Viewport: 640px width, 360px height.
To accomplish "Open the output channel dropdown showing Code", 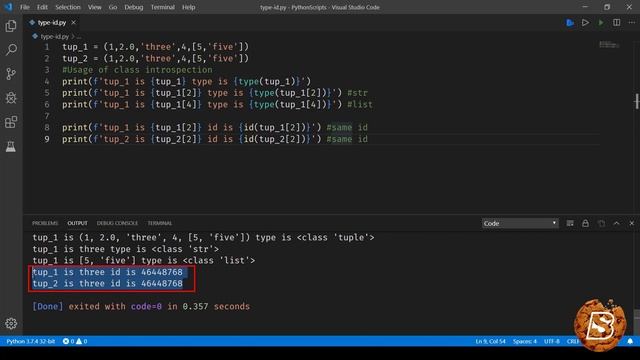I will [x=520, y=223].
